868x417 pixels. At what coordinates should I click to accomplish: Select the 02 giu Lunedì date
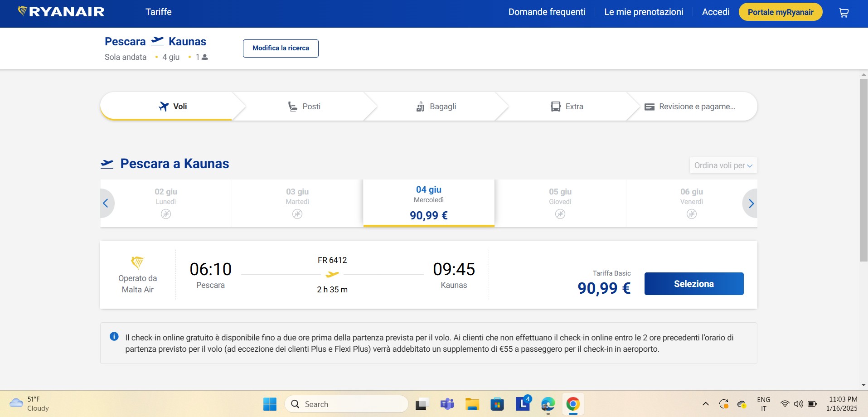[166, 203]
